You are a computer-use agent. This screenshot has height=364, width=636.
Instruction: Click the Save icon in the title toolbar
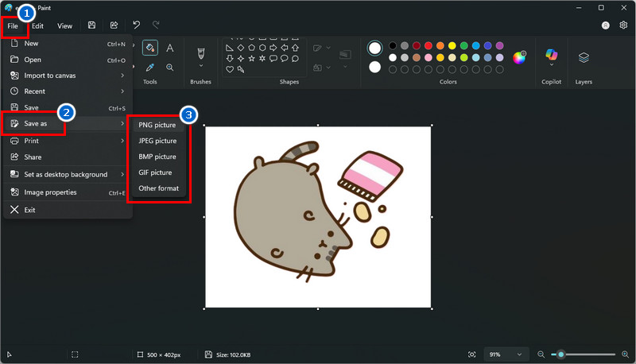(x=91, y=25)
